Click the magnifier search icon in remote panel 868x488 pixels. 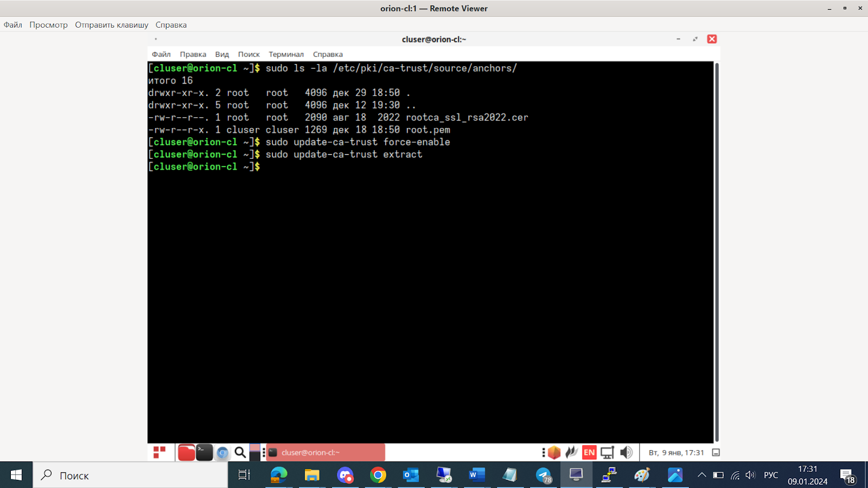[x=240, y=452]
